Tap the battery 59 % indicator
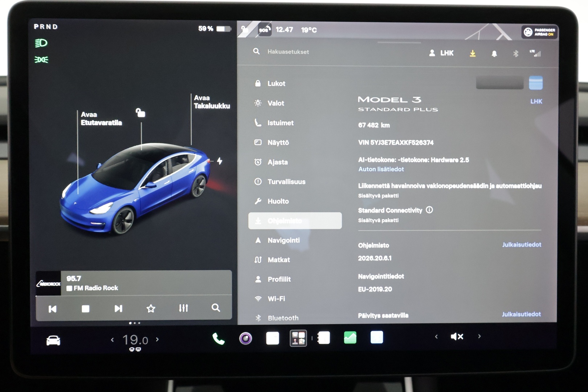588x392 pixels. tap(215, 28)
